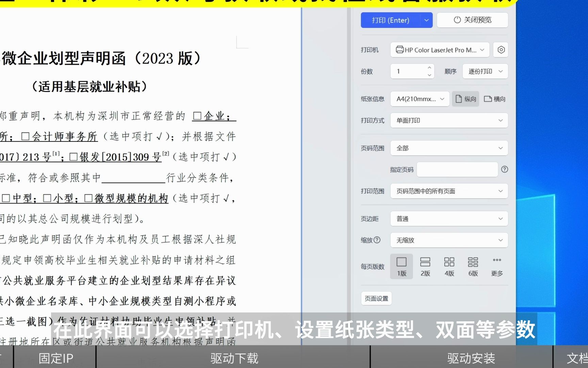Viewport: 588px width, 368px height.
Task: Click the 份数 copies input field
Action: 412,71
